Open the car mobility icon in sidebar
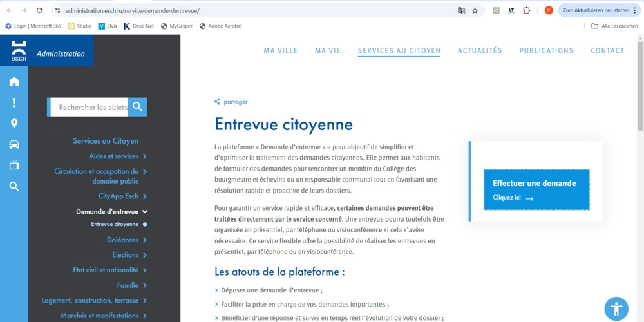Image resolution: width=644 pixels, height=322 pixels. [14, 144]
